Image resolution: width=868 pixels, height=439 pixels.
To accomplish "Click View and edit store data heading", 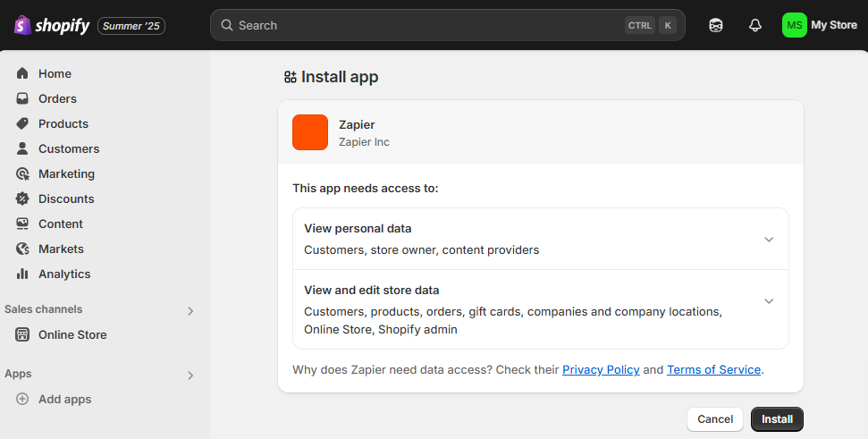I will (x=372, y=290).
